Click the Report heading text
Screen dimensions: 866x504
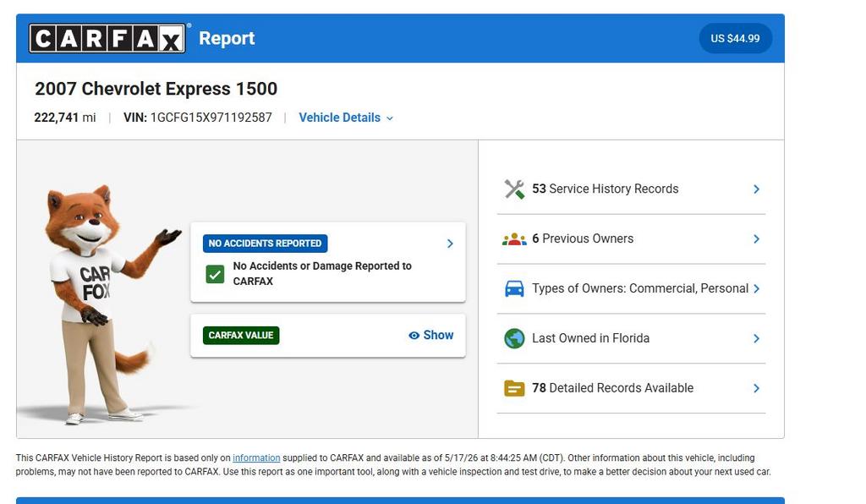227,38
